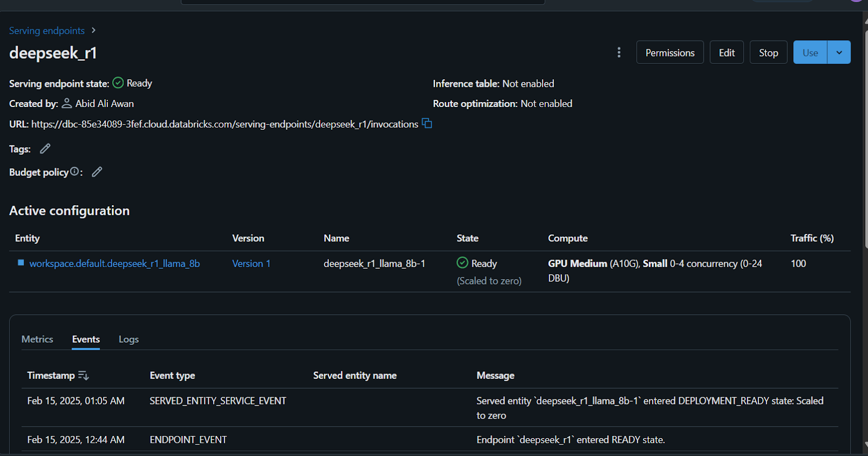The width and height of the screenshot is (868, 456).
Task: Stop the serving endpoint
Action: coord(769,53)
